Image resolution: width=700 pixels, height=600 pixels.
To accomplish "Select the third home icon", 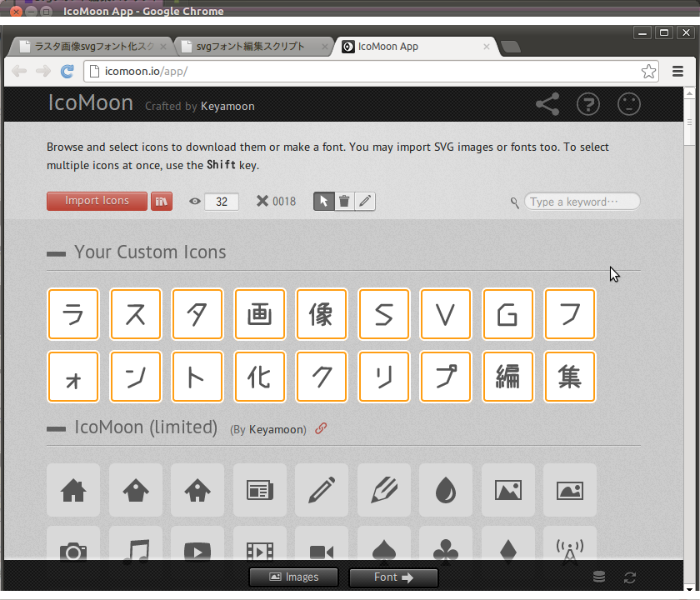I will [197, 490].
